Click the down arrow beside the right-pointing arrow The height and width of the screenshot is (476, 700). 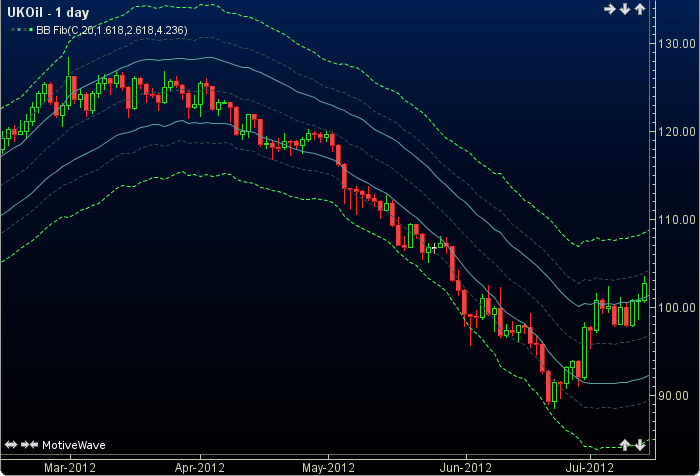tap(625, 9)
